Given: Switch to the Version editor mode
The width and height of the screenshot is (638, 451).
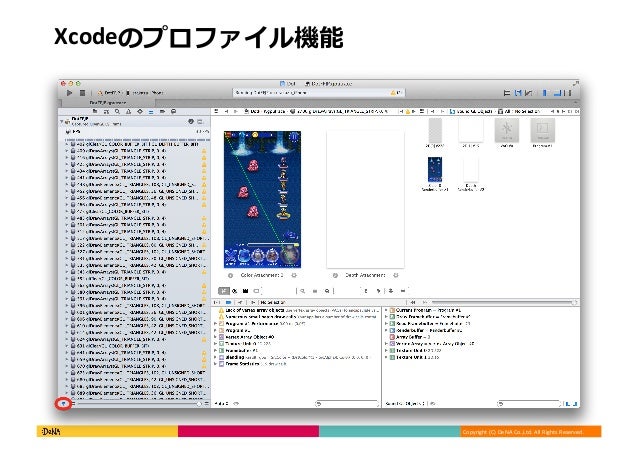Looking at the screenshot, I should pyautogui.click(x=529, y=93).
